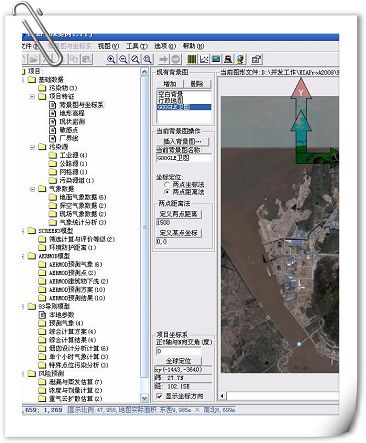
Task: Select highlighted GOOGLE卫图 list entry
Action: point(184,107)
